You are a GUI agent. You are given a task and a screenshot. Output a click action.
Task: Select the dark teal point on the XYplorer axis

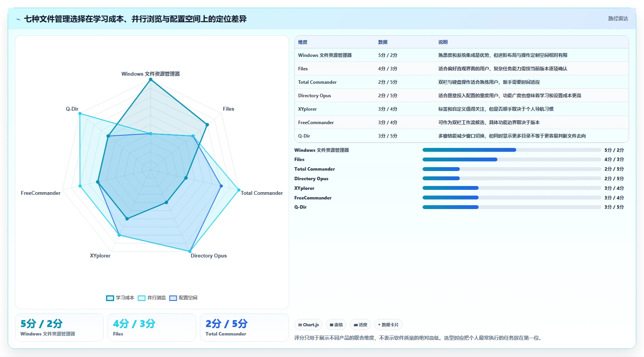(x=127, y=219)
